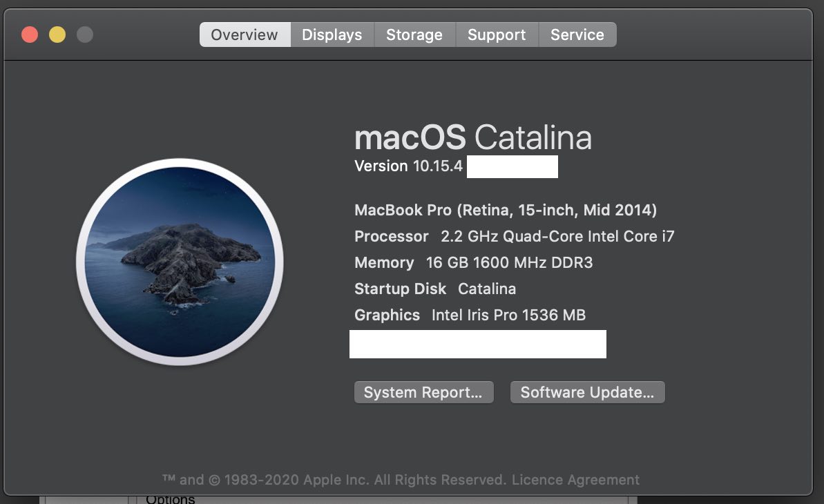Screen dimensions: 824x504
Task: Open the Licence Agreement link
Action: 575,480
